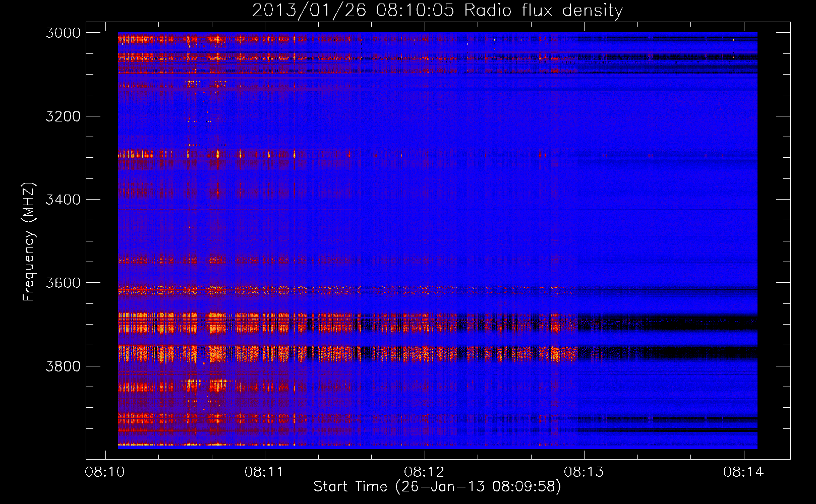The height and width of the screenshot is (504, 816).
Task: Click the 3000 frequency tick label
Action: 63,33
